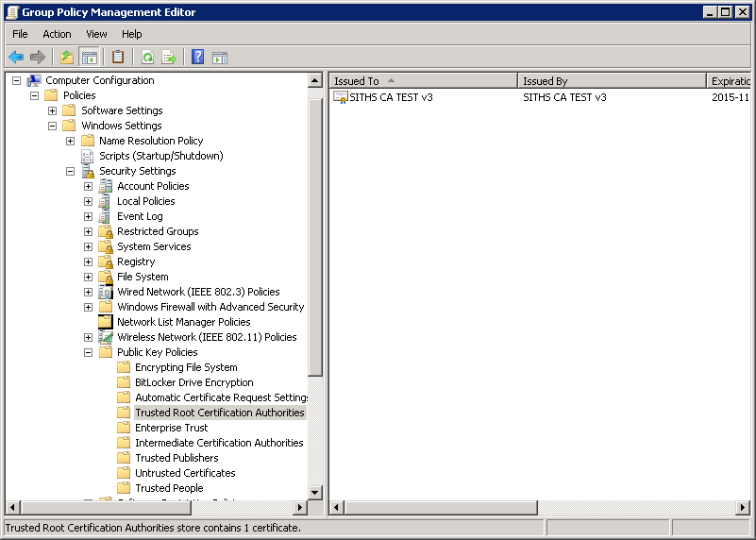The image size is (756, 540).
Task: Open the File menu
Action: tap(20, 34)
